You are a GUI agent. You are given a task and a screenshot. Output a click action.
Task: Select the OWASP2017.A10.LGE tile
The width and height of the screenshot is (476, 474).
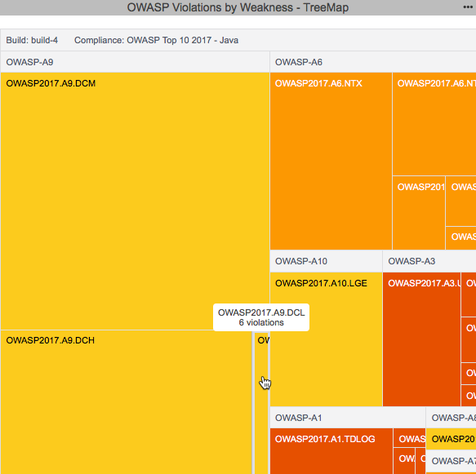pyautogui.click(x=326, y=339)
